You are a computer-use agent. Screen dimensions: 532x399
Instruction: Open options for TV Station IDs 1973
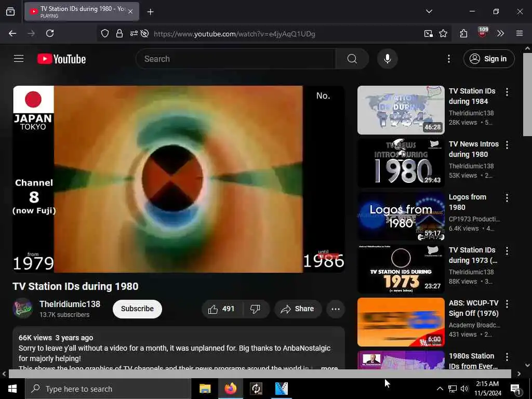coord(507,251)
